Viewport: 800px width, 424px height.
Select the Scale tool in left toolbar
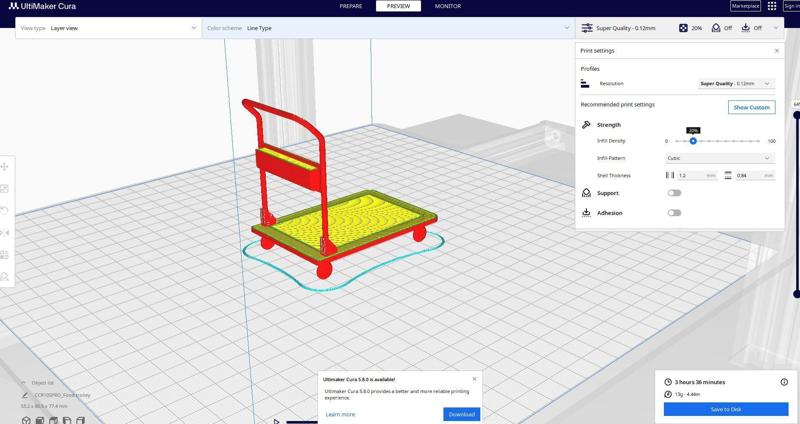point(5,189)
